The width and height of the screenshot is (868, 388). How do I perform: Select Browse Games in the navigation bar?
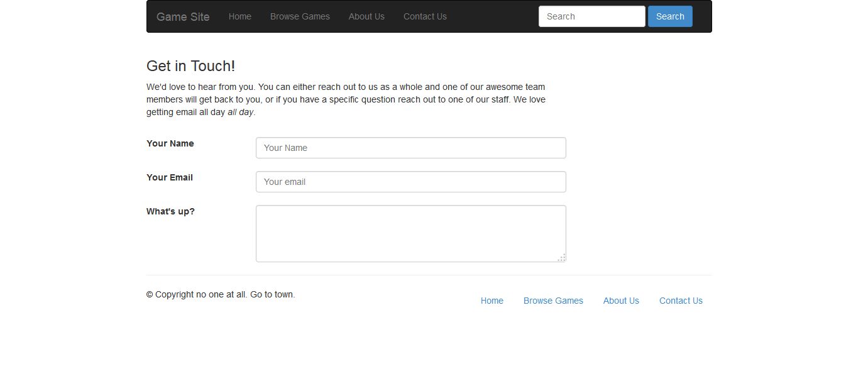pos(300,16)
